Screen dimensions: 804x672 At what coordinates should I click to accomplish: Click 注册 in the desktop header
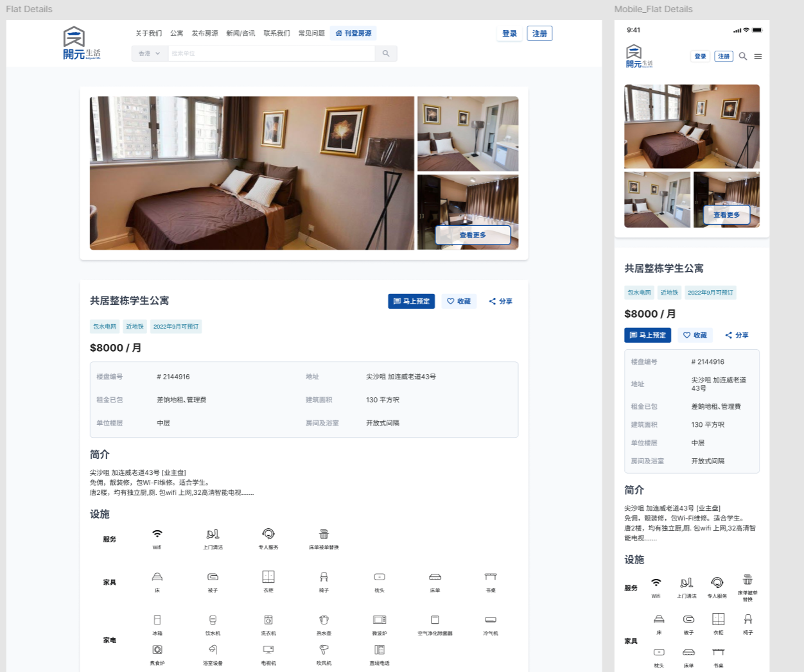tap(539, 33)
